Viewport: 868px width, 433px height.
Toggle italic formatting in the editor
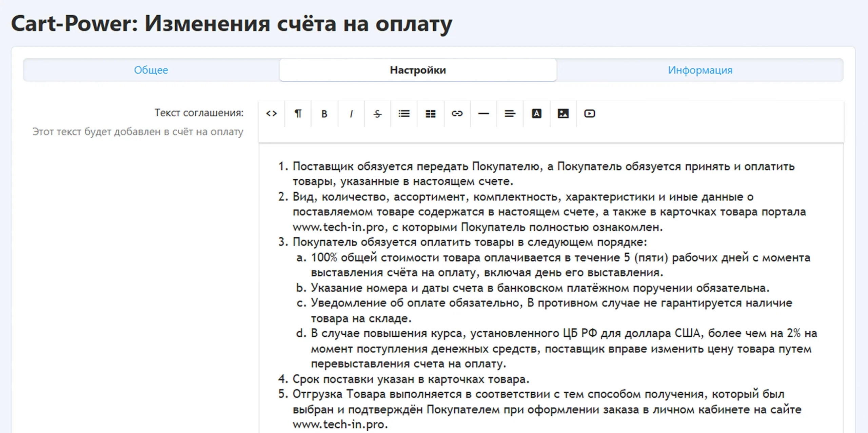click(351, 114)
